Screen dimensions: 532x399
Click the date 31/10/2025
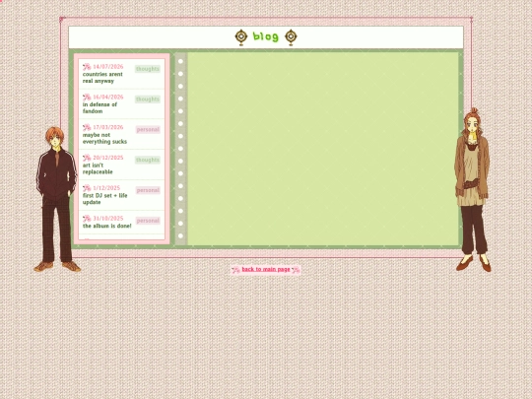108,218
